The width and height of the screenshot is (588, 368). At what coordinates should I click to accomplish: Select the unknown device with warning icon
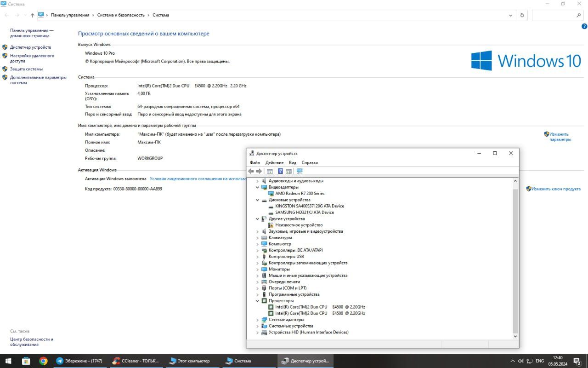click(299, 225)
